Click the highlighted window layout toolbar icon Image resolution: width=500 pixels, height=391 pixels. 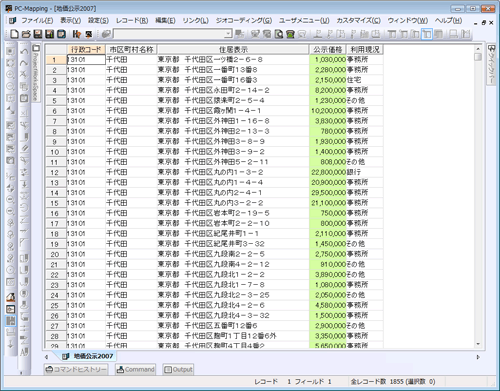[x=427, y=34]
